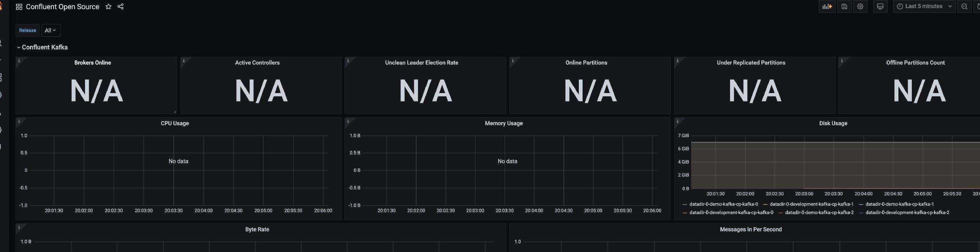Click No data in Memory Usage graph
This screenshot has width=980, height=252.
pos(507,161)
